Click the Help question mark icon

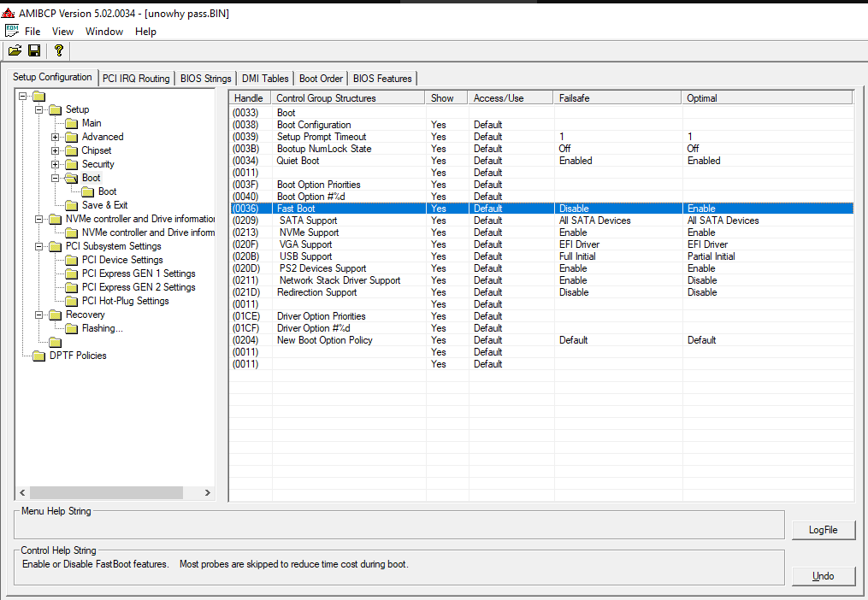[58, 51]
